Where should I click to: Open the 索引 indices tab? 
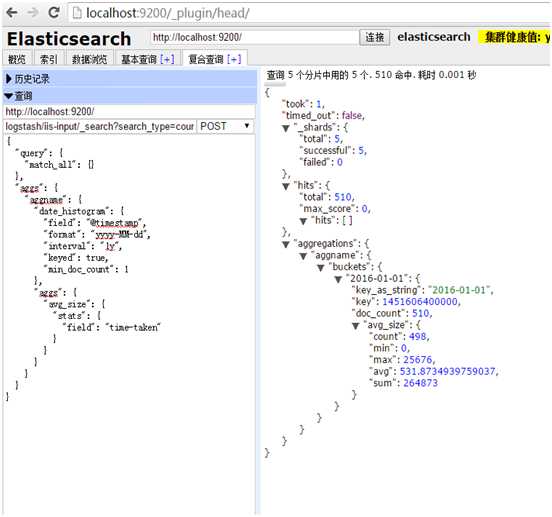(x=49, y=59)
